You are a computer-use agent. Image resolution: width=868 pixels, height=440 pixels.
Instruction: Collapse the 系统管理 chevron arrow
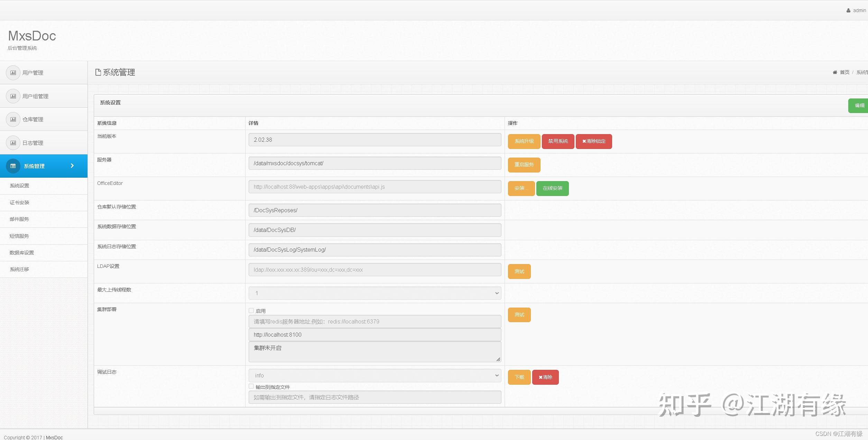click(x=72, y=166)
